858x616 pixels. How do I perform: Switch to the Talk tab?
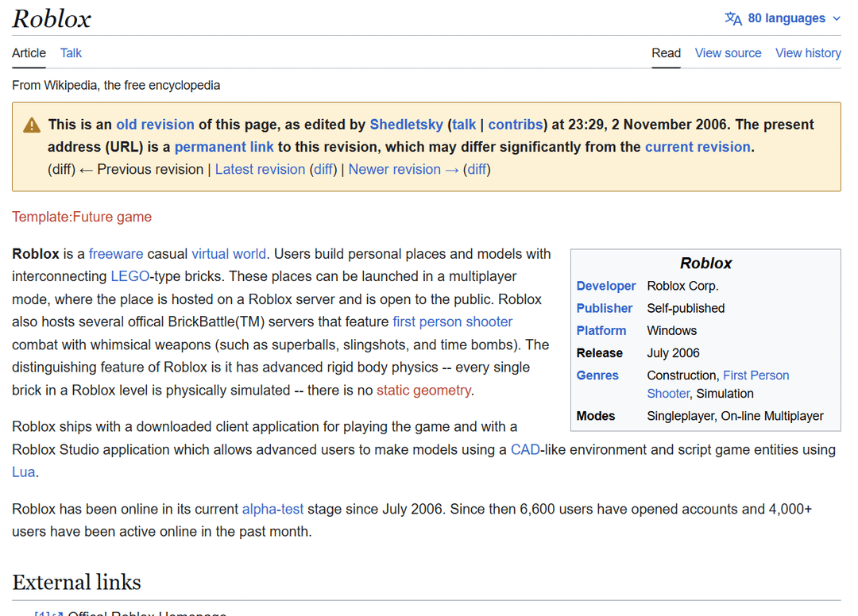click(71, 53)
